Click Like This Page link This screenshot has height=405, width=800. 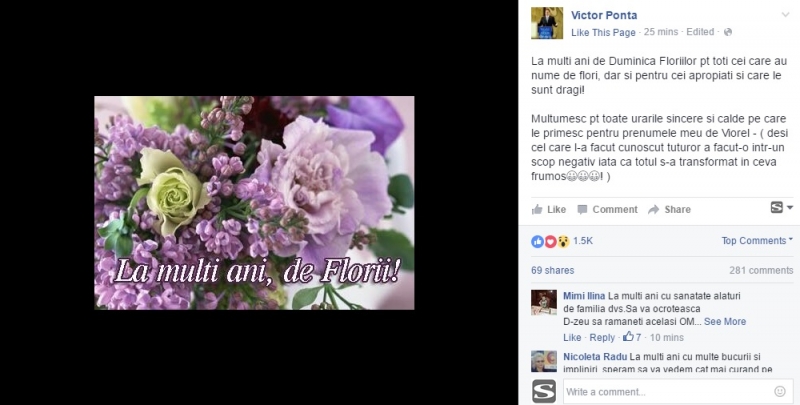click(x=603, y=33)
